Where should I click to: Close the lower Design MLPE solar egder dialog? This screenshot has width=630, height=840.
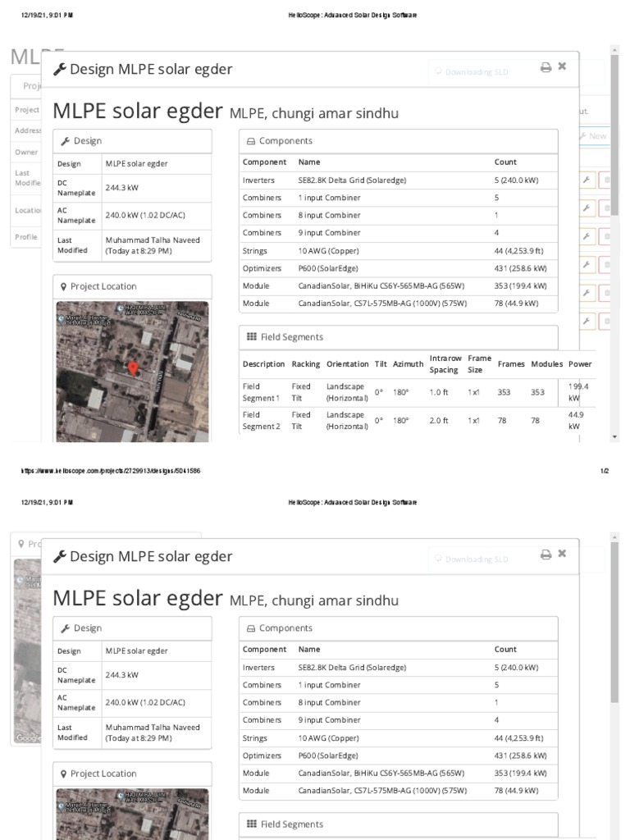pyautogui.click(x=562, y=554)
